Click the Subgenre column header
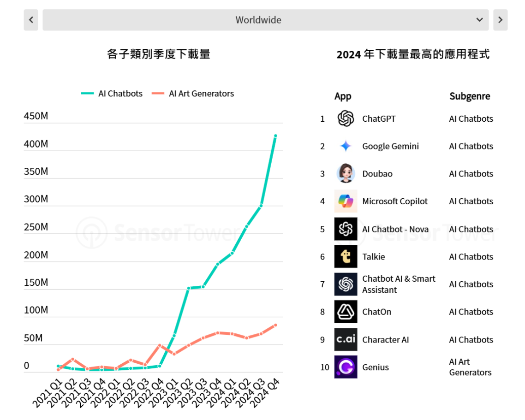525x420 pixels. tap(470, 96)
